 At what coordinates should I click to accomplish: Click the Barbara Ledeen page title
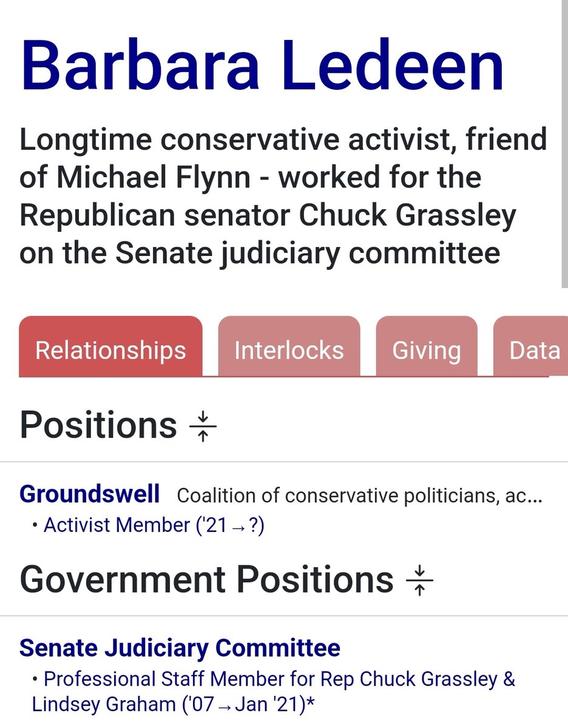[x=262, y=65]
